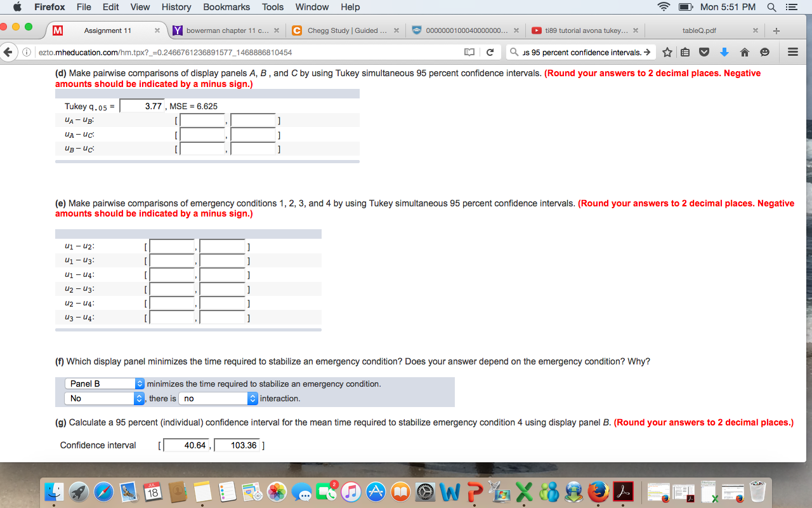Click lower bound field for u2 − u4
Viewport: 812px width, 508px height.
[x=172, y=303]
